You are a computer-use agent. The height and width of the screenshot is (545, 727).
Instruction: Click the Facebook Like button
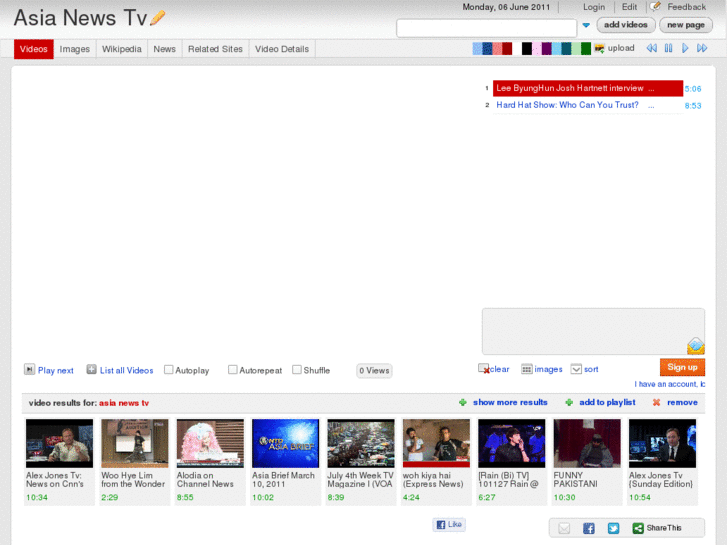tap(449, 524)
